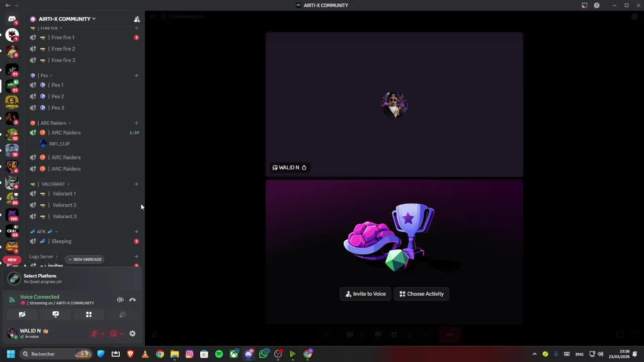Open Xbox app from the taskbar
Image resolution: width=644 pixels, height=362 pixels.
pos(234,354)
